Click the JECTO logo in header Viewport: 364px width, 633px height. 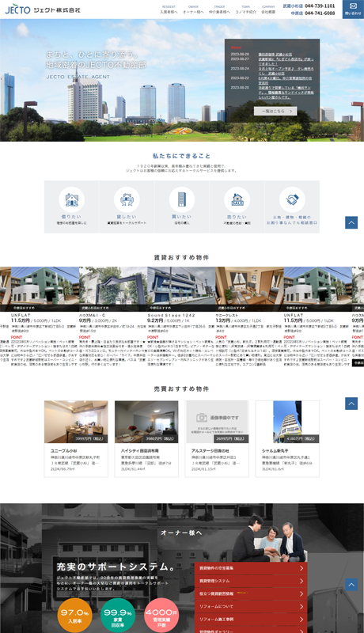pyautogui.click(x=43, y=9)
